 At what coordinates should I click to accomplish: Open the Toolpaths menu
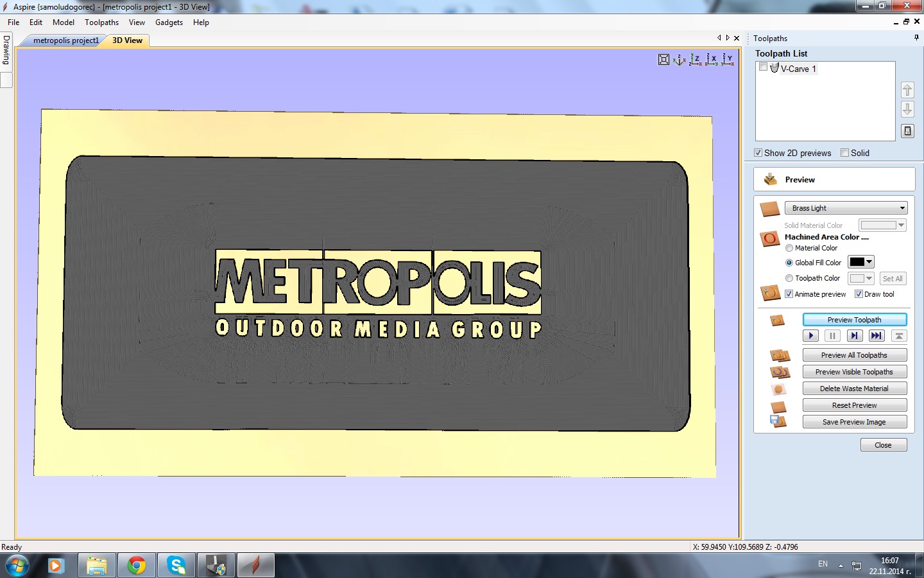click(x=101, y=22)
